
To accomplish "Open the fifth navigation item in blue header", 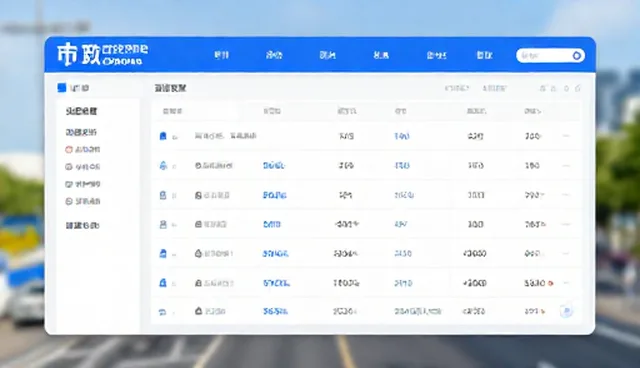I will click(436, 55).
